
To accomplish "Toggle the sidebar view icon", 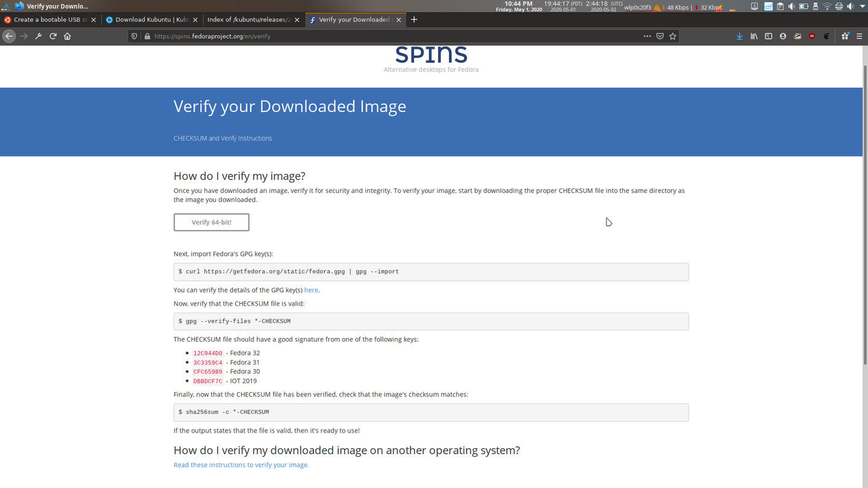I will (769, 36).
